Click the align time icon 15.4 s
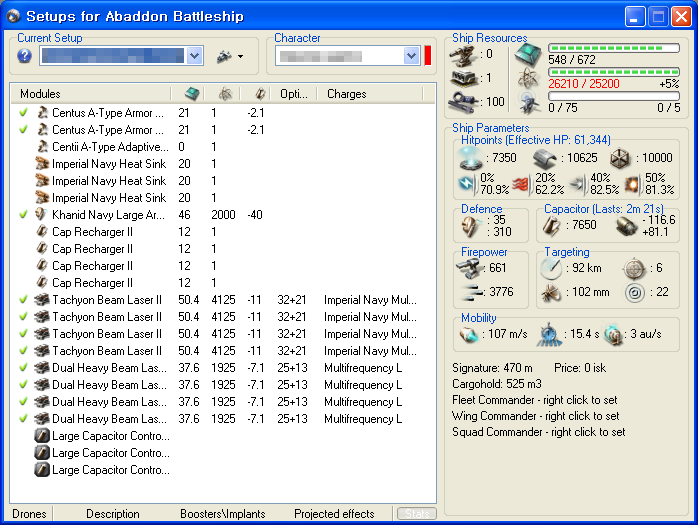Image resolution: width=698 pixels, height=525 pixels. click(548, 334)
